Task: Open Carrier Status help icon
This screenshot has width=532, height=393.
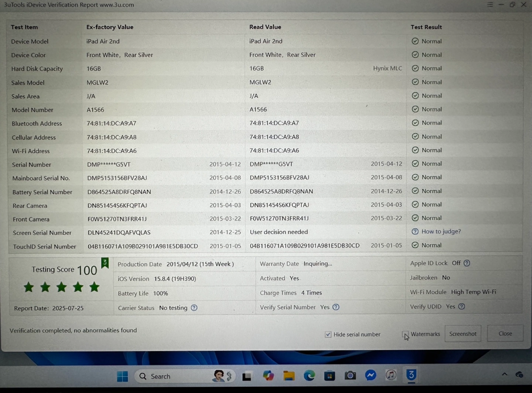Action: click(194, 307)
